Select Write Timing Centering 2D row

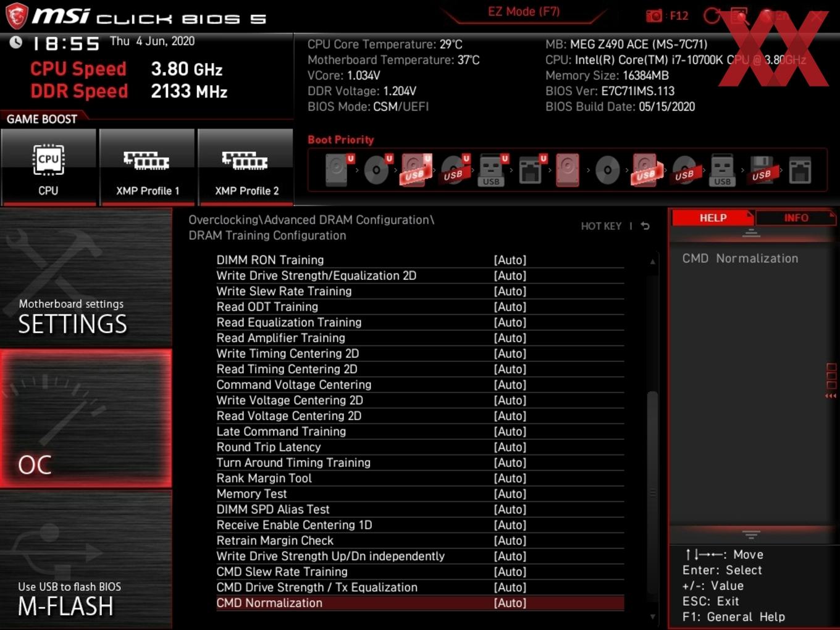[x=420, y=353]
